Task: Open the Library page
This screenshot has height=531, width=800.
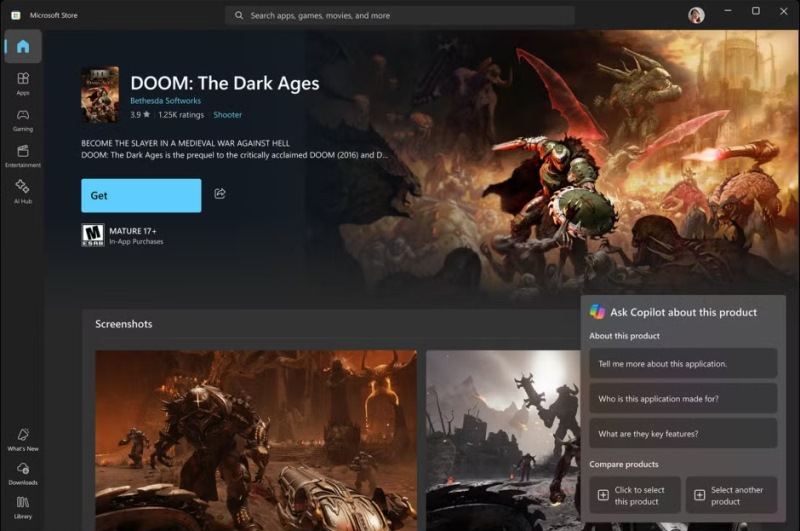Action: click(x=22, y=506)
